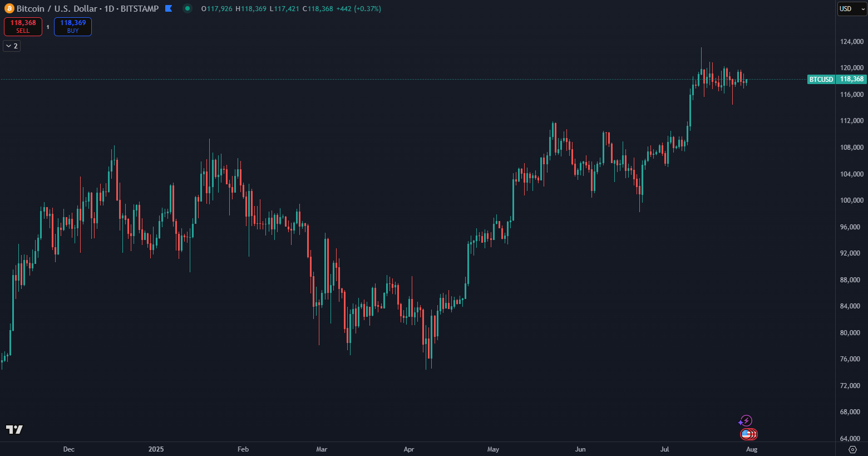
Task: Click the 88,000 price axis label
Action: coord(850,280)
